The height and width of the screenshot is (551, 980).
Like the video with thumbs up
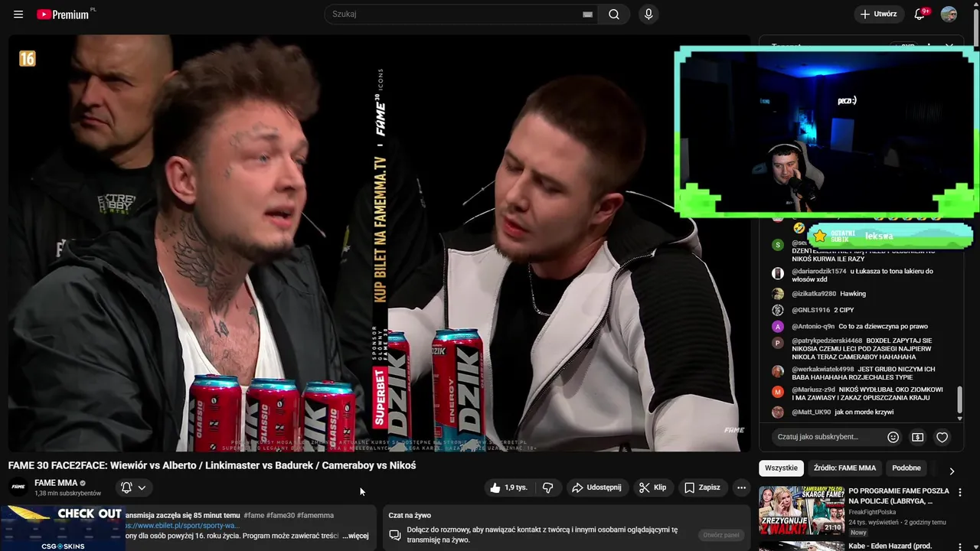click(495, 487)
